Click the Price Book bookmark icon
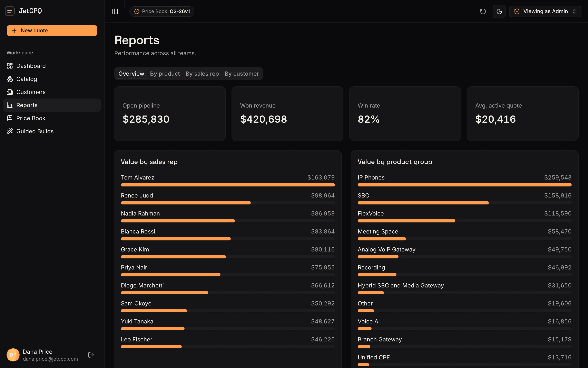This screenshot has height=368, width=588. (10, 118)
